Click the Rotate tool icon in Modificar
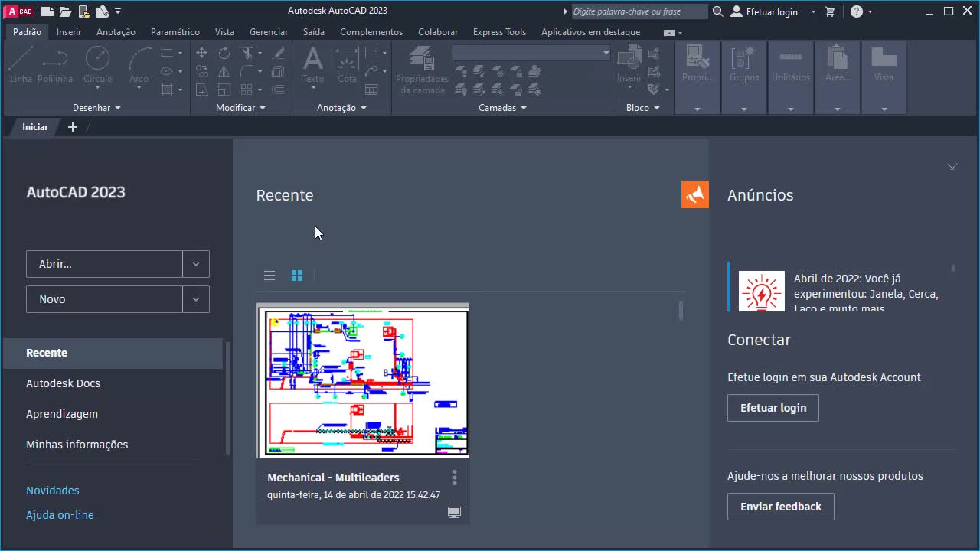Screen dimensions: 980x551 tap(224, 53)
